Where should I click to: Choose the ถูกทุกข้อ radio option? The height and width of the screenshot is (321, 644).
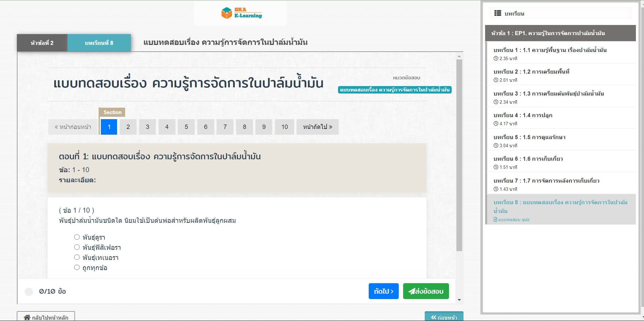(x=77, y=267)
